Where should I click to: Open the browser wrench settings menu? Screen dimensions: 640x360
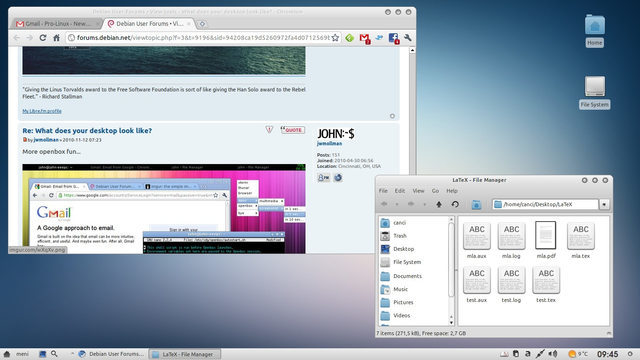click(x=407, y=38)
